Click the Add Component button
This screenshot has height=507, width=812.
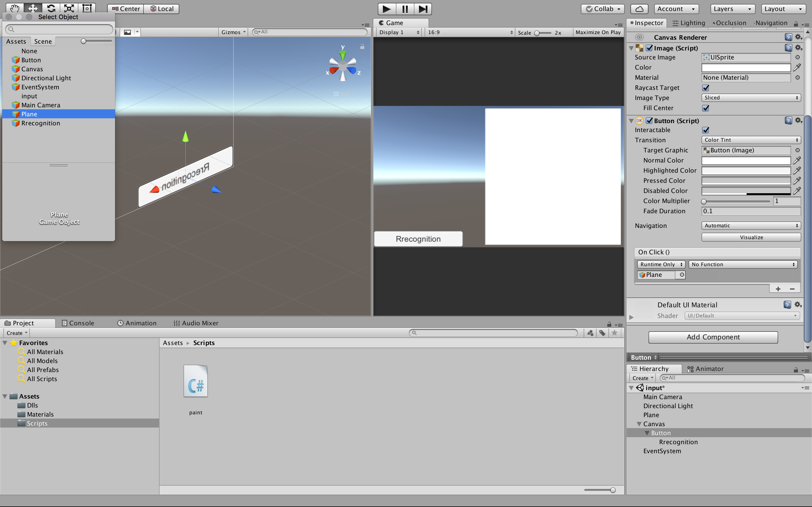tap(713, 337)
